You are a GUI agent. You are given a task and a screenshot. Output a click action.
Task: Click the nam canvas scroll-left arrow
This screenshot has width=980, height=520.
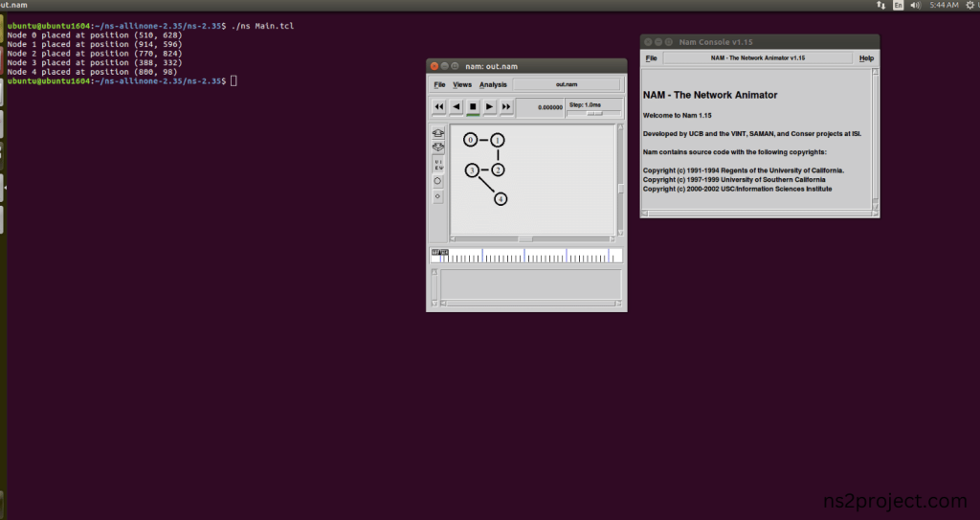coord(453,239)
